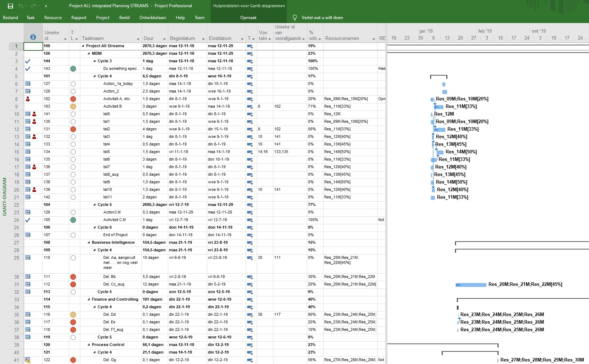This screenshot has width=589, height=364.
Task: Click the task mode icon for Activiteit B
Action: (x=250, y=107)
